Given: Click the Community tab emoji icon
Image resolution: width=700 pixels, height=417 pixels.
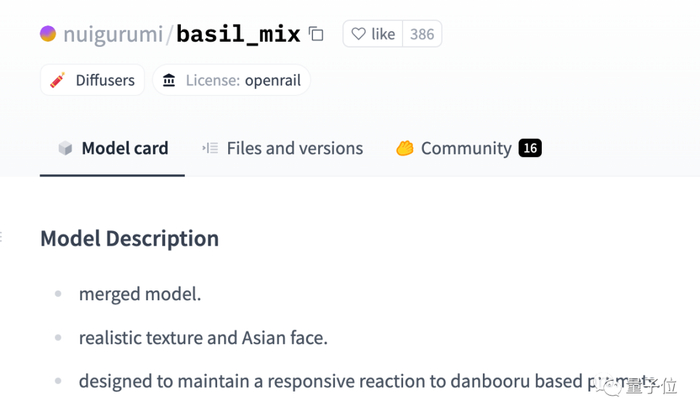Looking at the screenshot, I should click(405, 148).
